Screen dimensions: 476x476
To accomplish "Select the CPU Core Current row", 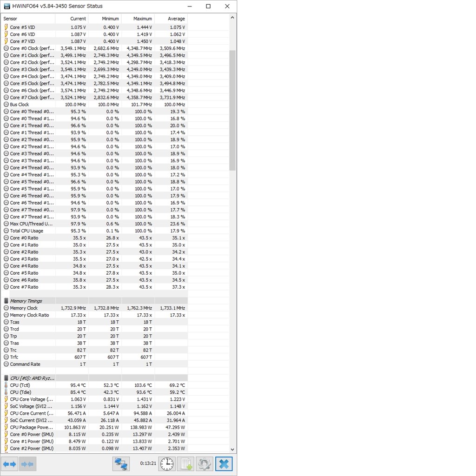I will click(94, 413).
